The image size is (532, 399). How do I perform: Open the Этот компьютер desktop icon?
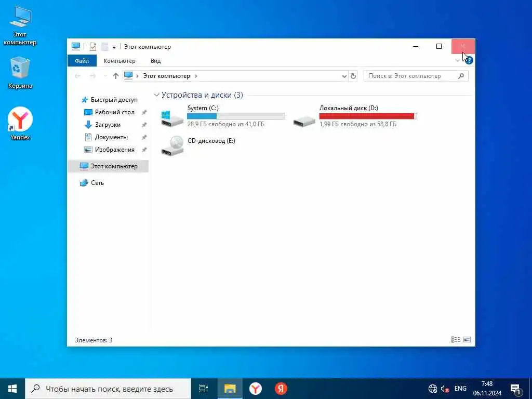pyautogui.click(x=20, y=25)
